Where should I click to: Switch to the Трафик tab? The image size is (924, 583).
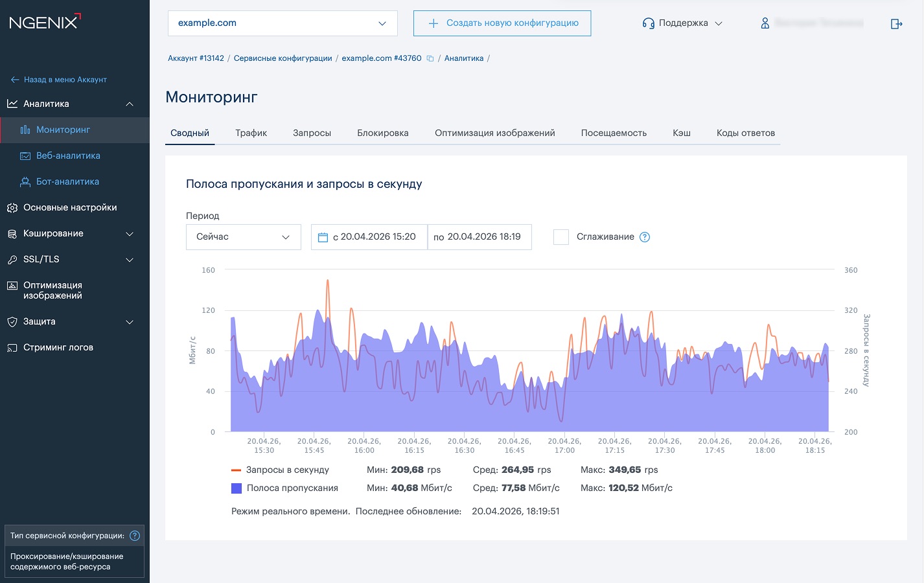(x=251, y=133)
